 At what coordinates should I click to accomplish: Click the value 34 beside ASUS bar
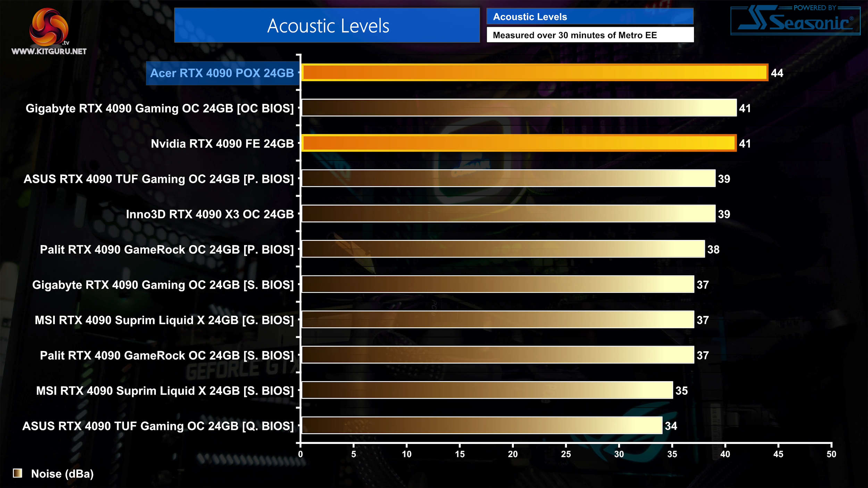[671, 426]
